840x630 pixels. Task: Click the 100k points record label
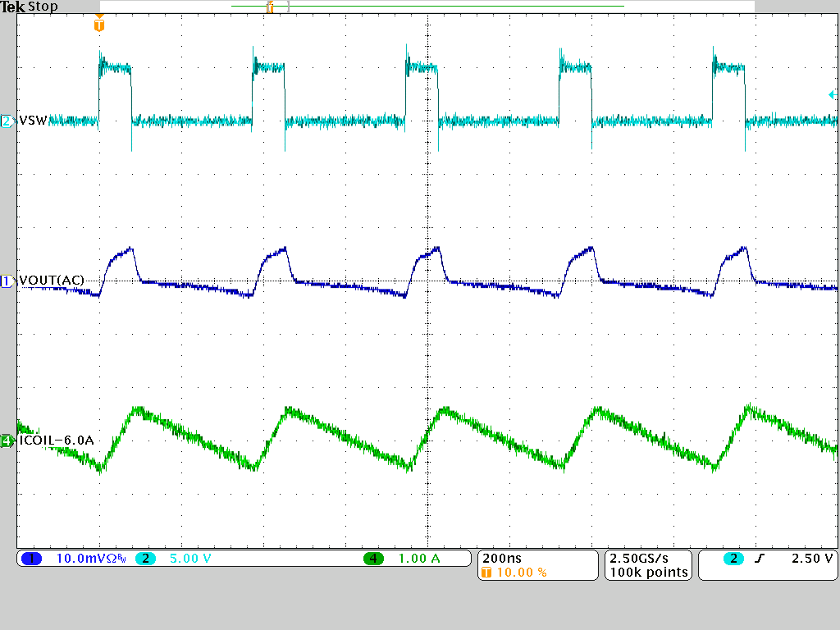pos(647,573)
